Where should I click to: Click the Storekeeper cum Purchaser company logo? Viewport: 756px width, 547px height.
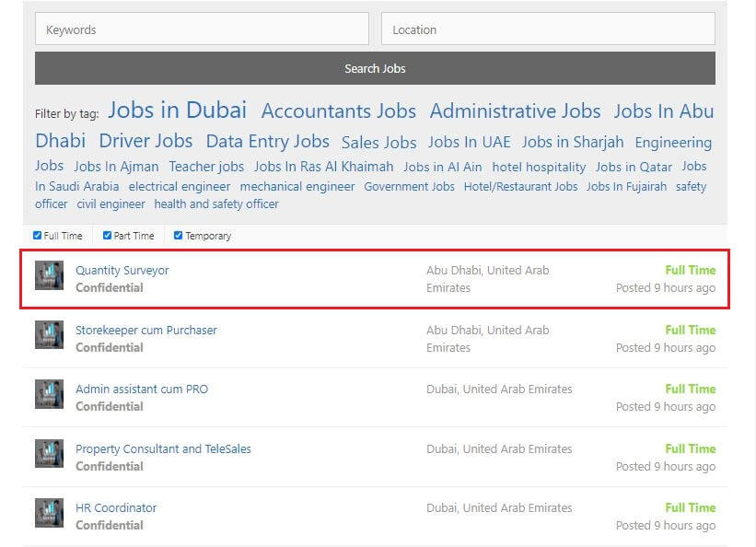(x=49, y=335)
